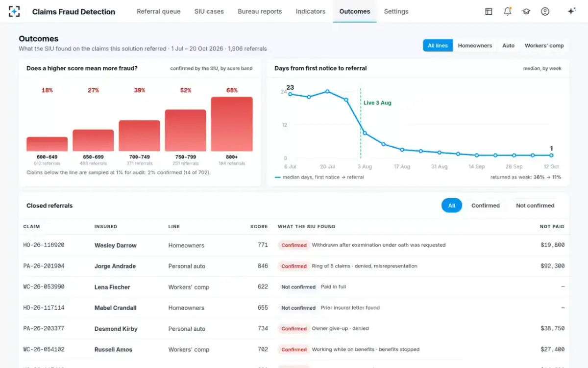Click the 'returned as weak: 38% → 11%' note
The height and width of the screenshot is (368, 588).
526,177
